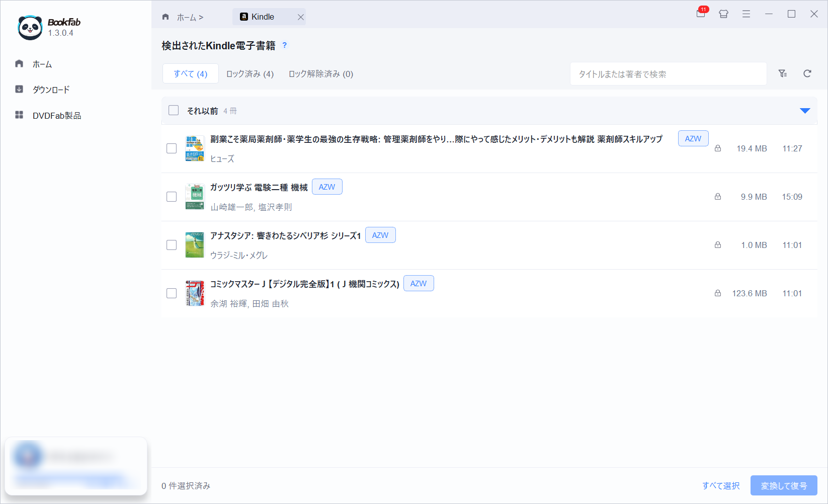Click lock icon for 9.9 MB book
Image resolution: width=828 pixels, height=504 pixels.
point(718,197)
